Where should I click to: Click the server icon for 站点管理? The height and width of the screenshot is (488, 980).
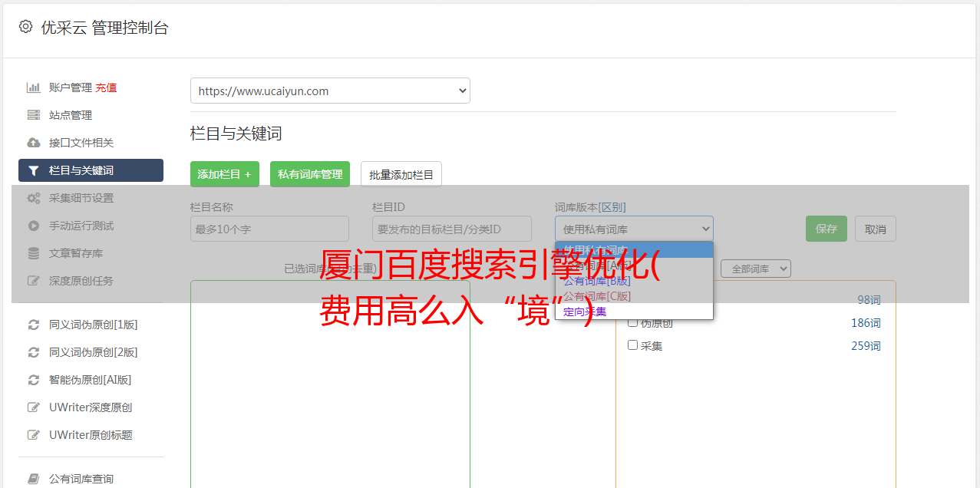tap(33, 115)
